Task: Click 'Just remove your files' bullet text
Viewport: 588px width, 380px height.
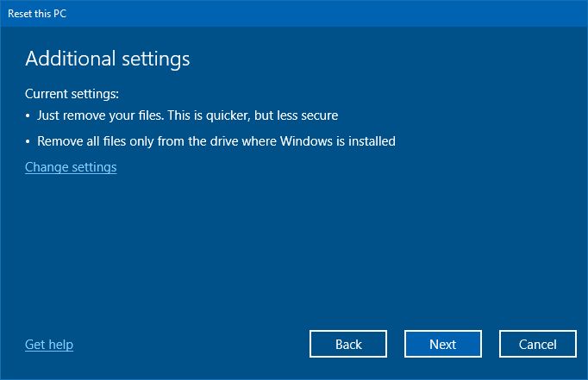Action: pyautogui.click(x=187, y=115)
